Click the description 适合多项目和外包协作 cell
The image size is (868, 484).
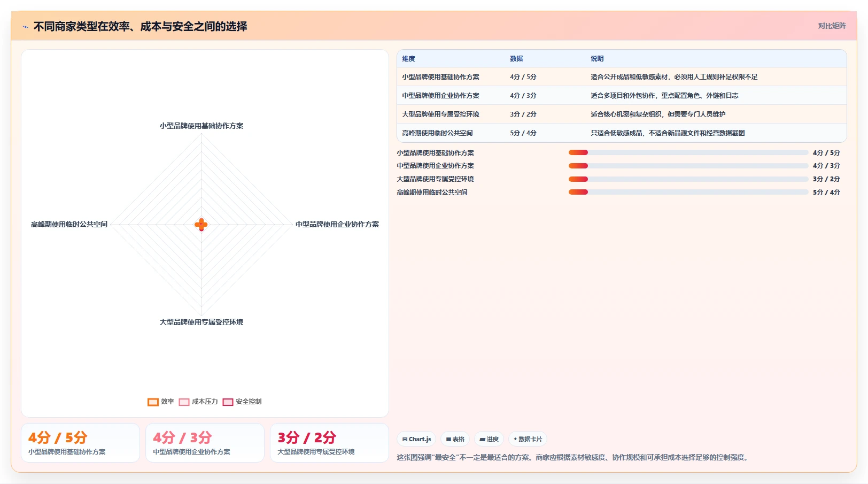[664, 96]
